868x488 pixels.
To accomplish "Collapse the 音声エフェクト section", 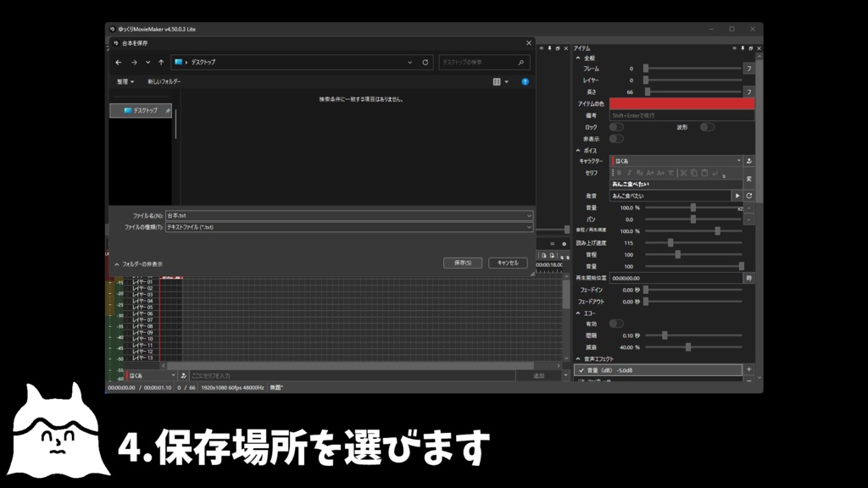I will pyautogui.click(x=578, y=359).
